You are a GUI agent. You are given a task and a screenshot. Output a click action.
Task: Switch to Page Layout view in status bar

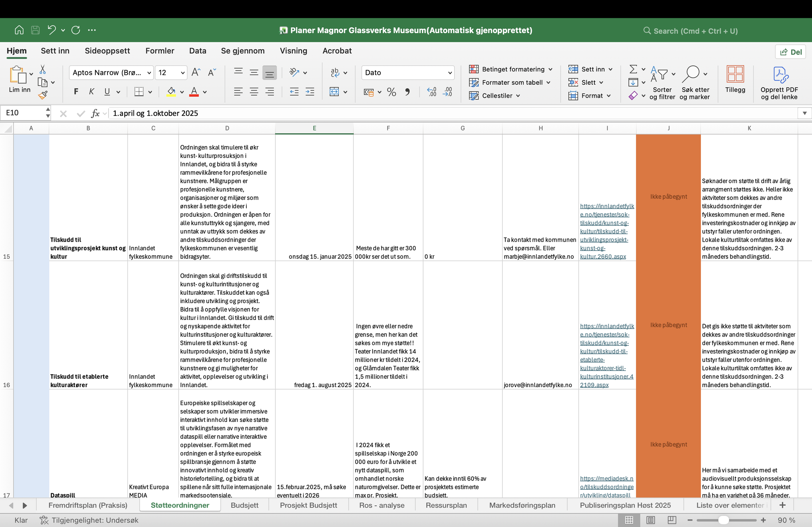point(650,520)
